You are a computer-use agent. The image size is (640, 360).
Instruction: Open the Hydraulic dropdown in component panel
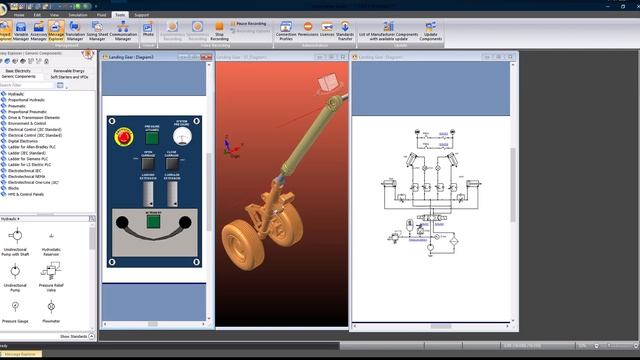[x=11, y=219]
